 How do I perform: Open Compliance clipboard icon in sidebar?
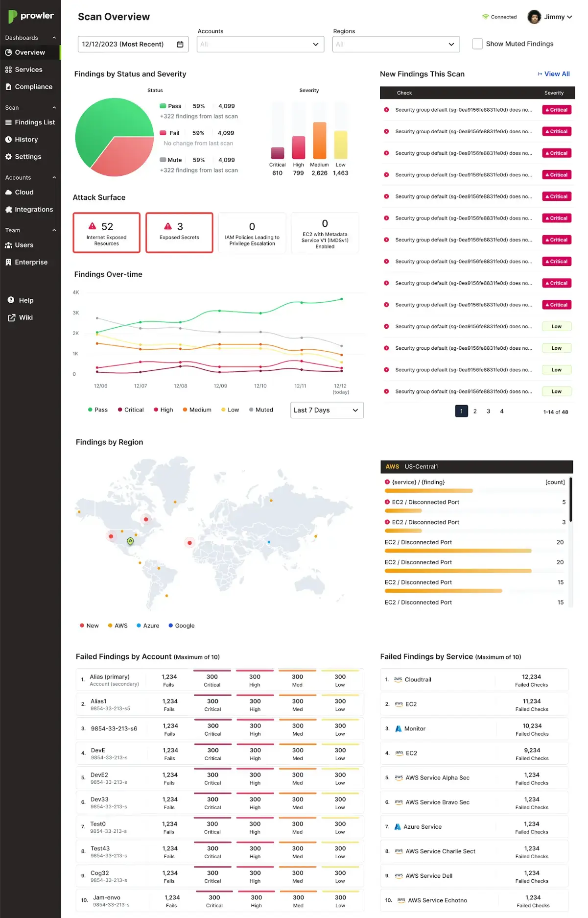(8, 87)
